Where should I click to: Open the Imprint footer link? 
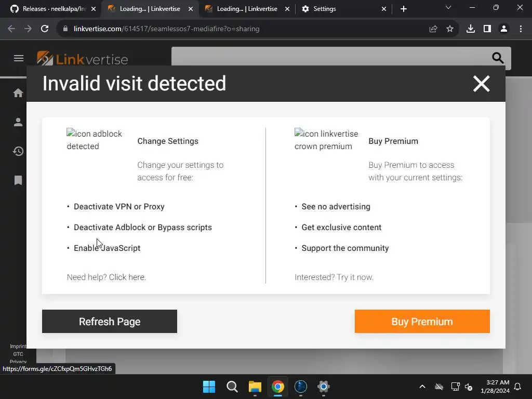click(x=18, y=346)
